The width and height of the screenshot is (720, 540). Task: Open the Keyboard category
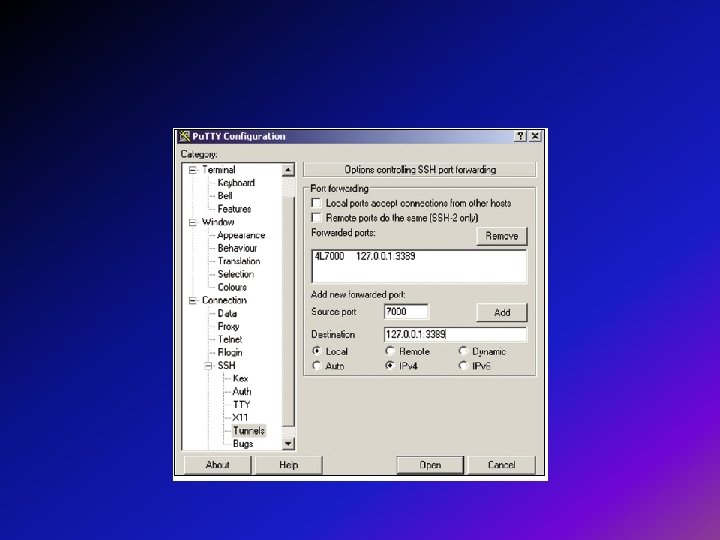tap(236, 183)
